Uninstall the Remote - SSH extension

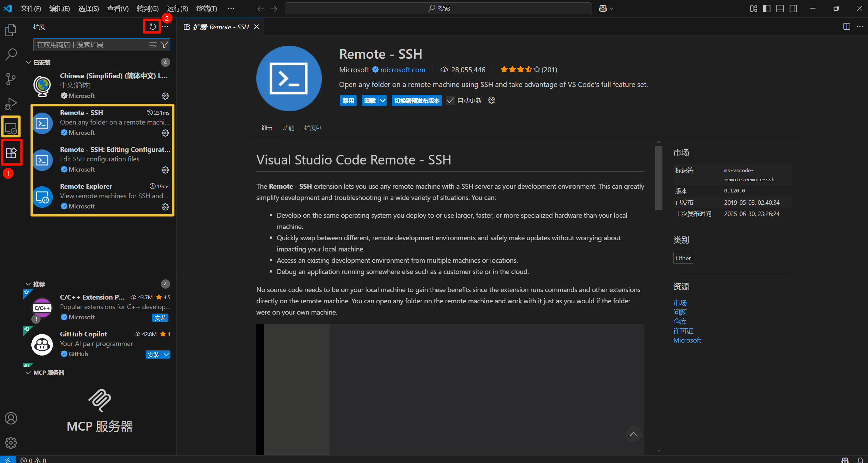pos(370,101)
